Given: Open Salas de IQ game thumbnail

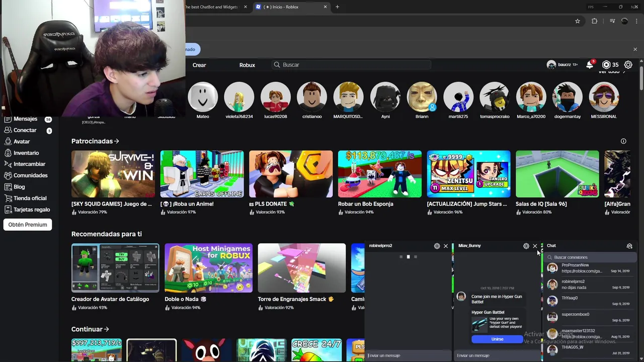Looking at the screenshot, I should coord(557,174).
